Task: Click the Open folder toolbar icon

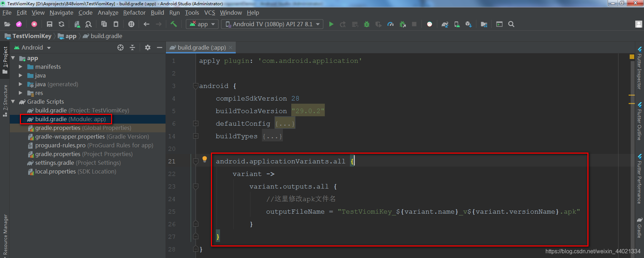Action: pyautogui.click(x=7, y=24)
